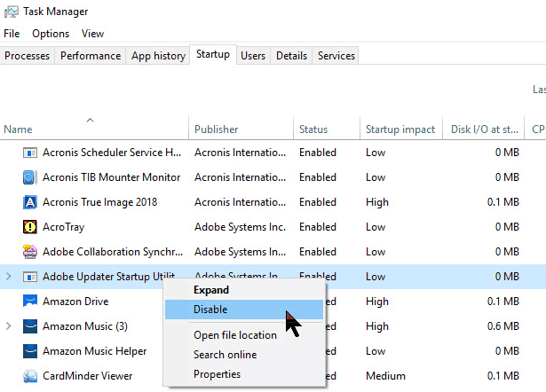Open the File menu
The width and height of the screenshot is (546, 392).
click(x=12, y=34)
